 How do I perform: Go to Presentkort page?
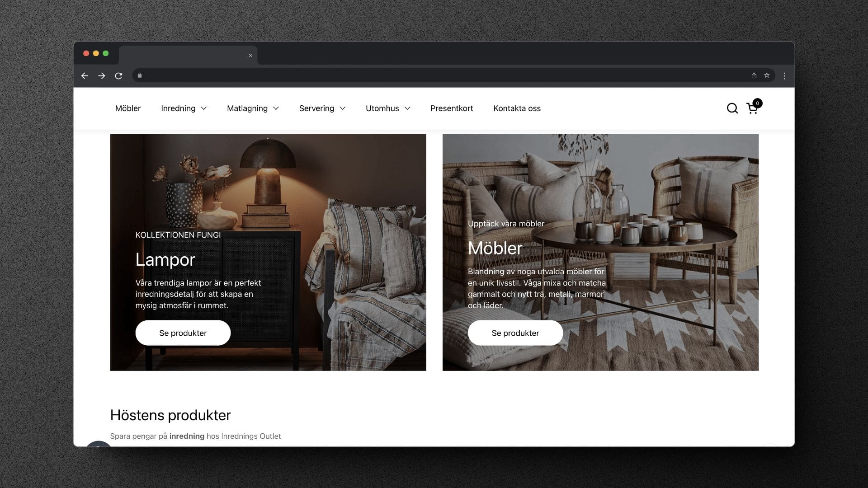[x=452, y=108]
